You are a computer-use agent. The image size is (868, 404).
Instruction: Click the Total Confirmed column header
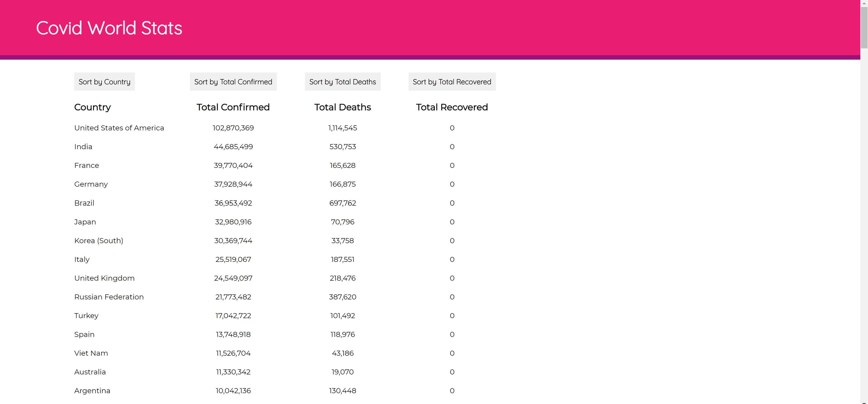pos(233,107)
